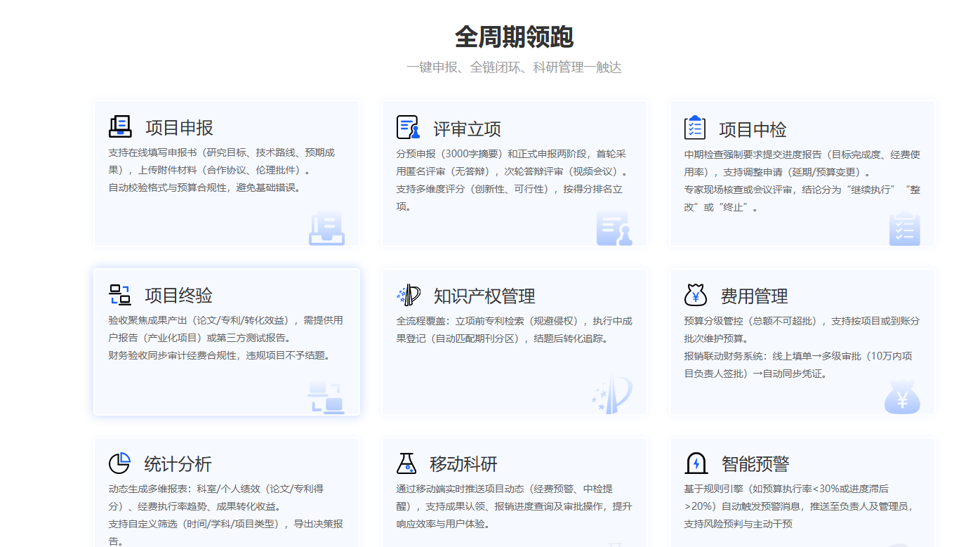Click the 评审立项 reviewer document icon
This screenshot has width=980, height=547.
tap(408, 127)
